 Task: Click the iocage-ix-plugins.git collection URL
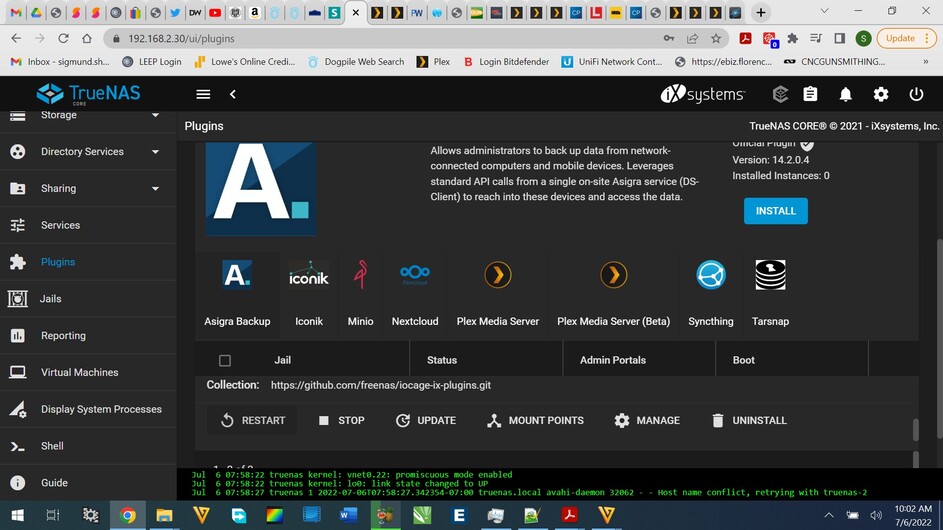[381, 385]
